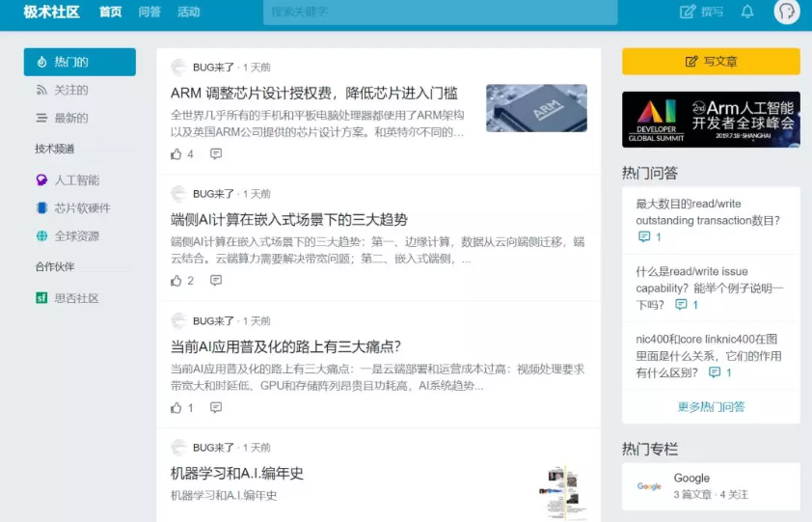This screenshot has height=522, width=812.
Task: Click the 极术社区 site logo
Action: point(51,12)
